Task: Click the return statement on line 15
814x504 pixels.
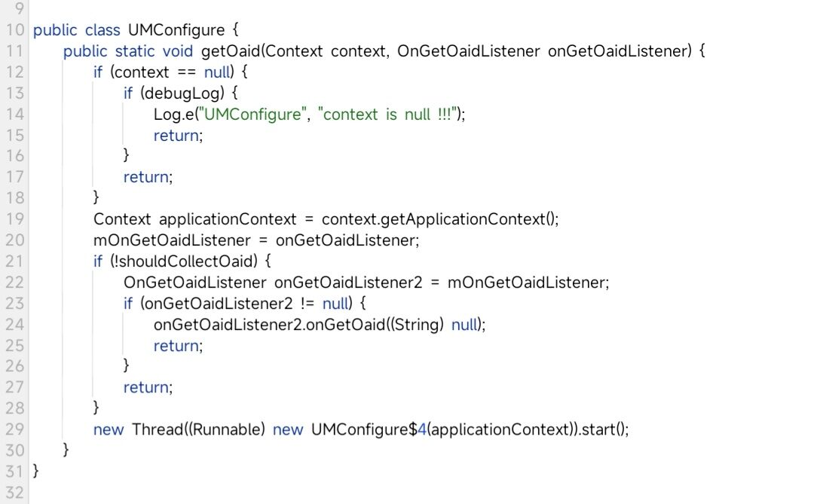Action: coord(177,136)
